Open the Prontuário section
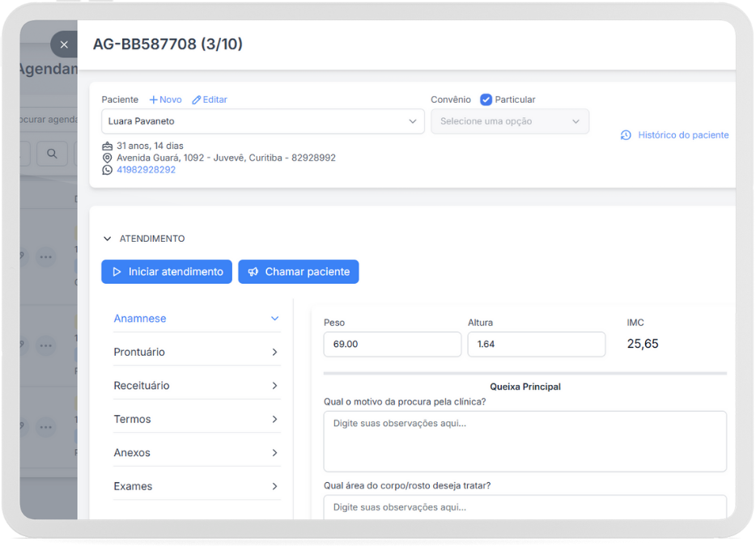The image size is (756, 546). [197, 352]
